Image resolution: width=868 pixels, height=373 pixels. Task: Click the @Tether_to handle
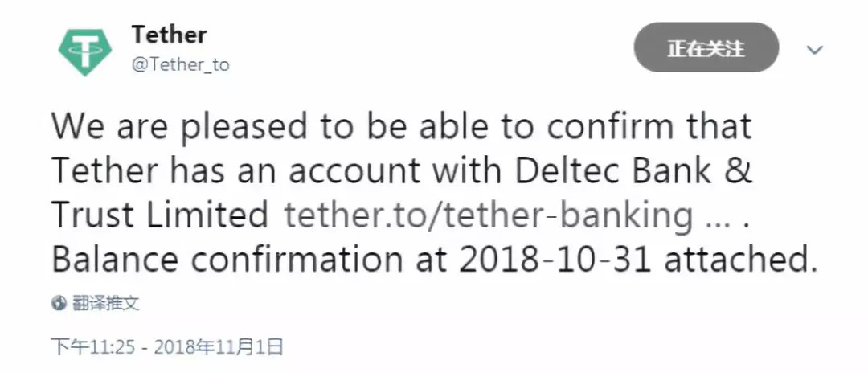[180, 65]
